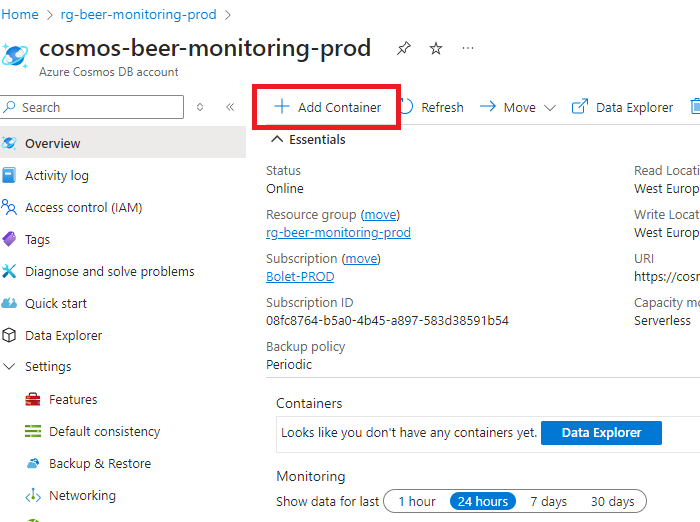Click the Data Explorer toolbar external-link icon
Image resolution: width=700 pixels, height=522 pixels.
580,107
